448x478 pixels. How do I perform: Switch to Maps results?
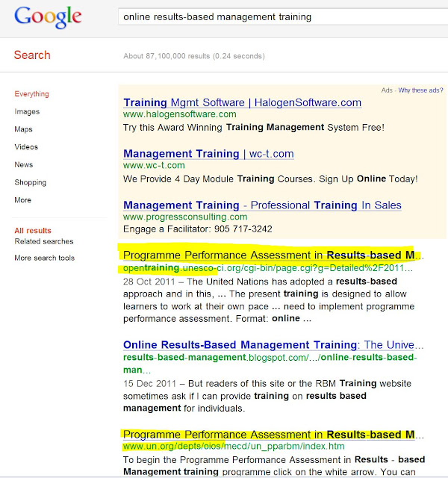pos(23,129)
